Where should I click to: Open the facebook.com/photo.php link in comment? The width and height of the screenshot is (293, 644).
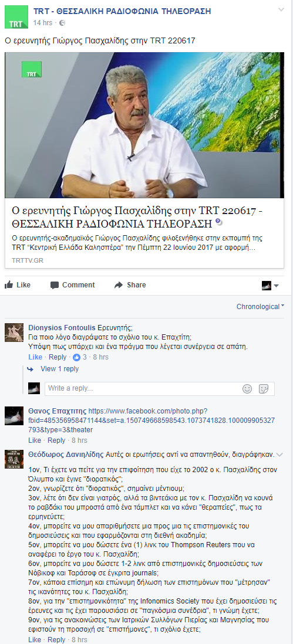click(x=151, y=421)
